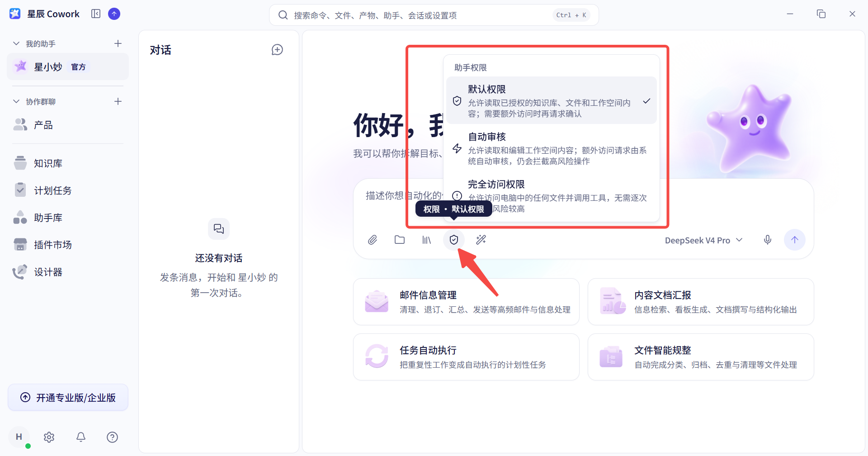868x456 pixels.
Task: Open 助手库 in the sidebar
Action: click(x=68, y=218)
